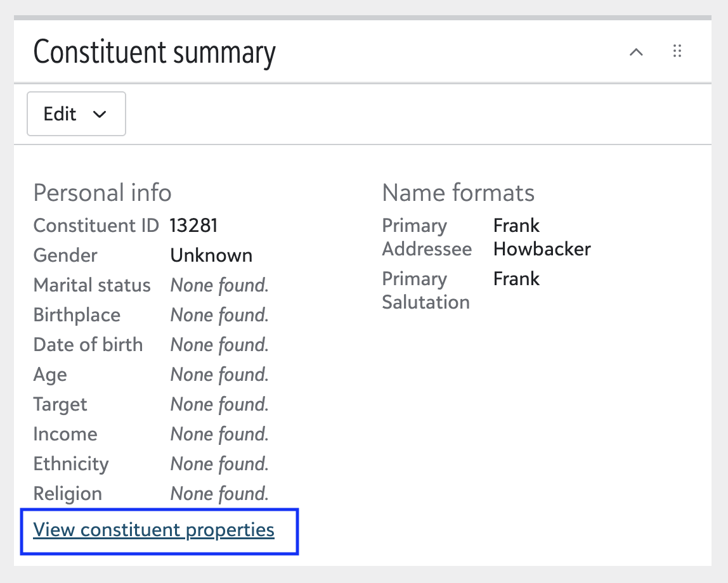This screenshot has width=728, height=583.
Task: Click the Date of birth field showing None found
Action: tap(219, 345)
